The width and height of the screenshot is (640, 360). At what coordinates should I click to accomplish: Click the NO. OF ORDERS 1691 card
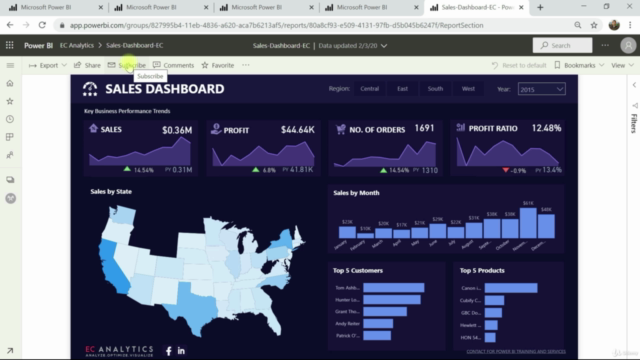(386, 148)
